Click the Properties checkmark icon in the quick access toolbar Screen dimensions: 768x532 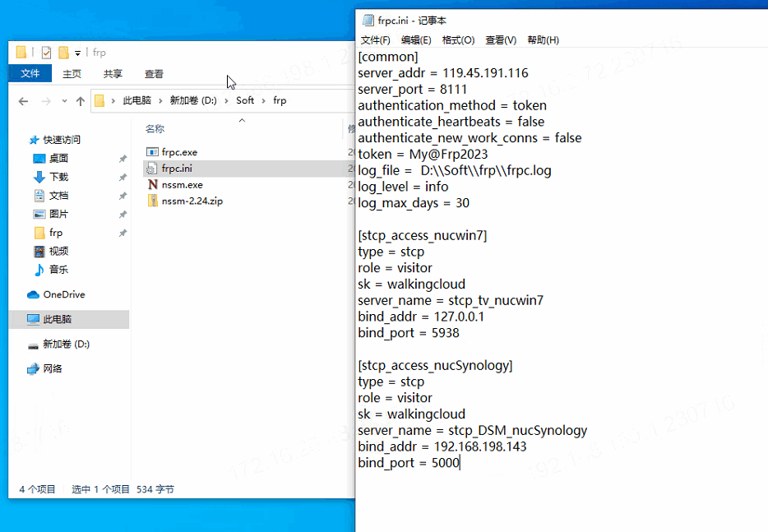click(46, 53)
